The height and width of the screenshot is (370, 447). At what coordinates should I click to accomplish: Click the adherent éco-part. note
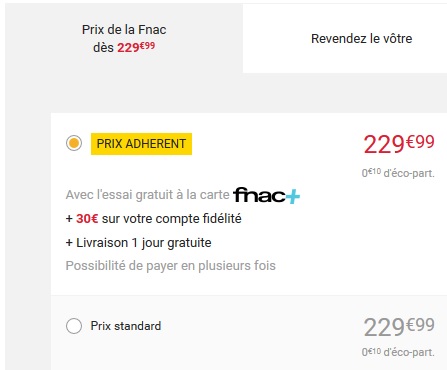point(398,173)
